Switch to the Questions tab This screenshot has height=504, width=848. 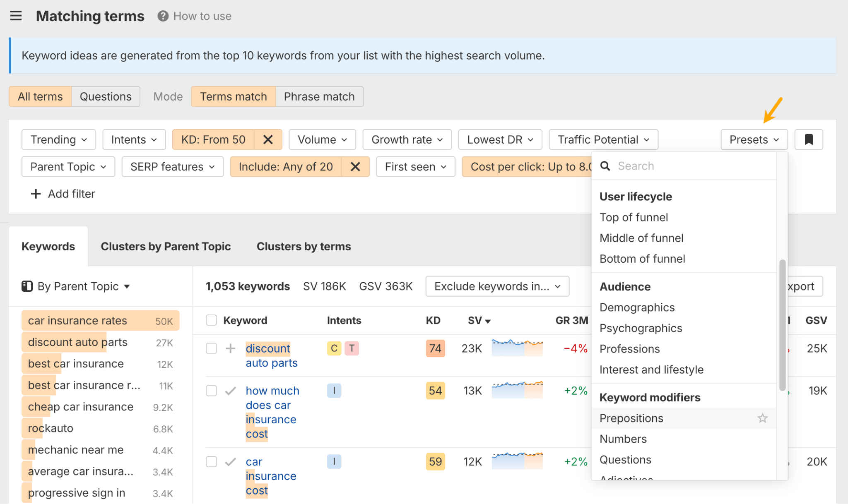pyautogui.click(x=106, y=96)
